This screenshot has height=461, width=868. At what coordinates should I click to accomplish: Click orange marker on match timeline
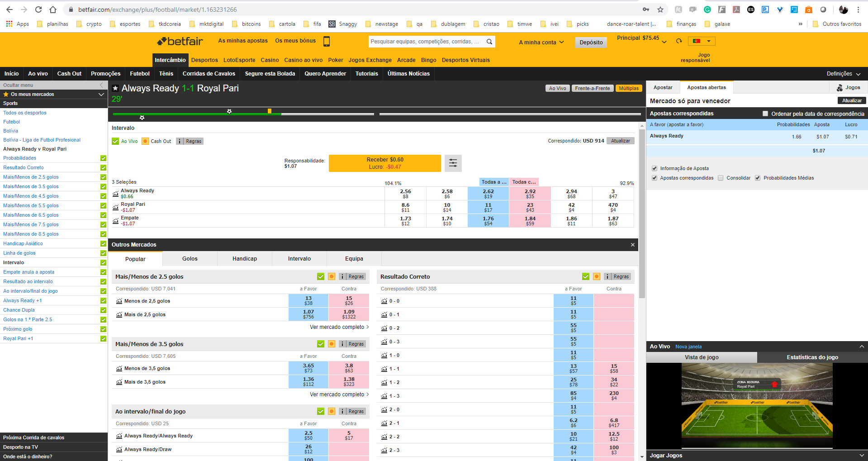tap(270, 111)
